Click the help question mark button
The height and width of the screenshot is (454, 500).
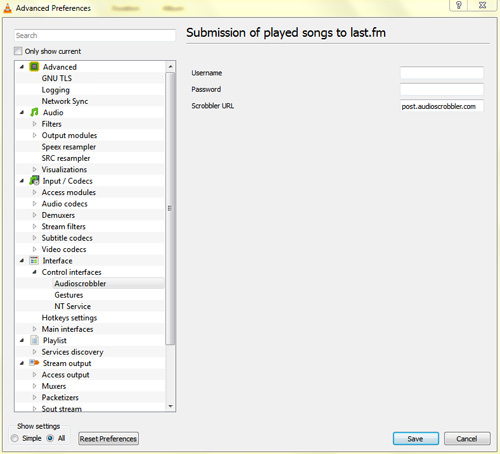pyautogui.click(x=459, y=5)
